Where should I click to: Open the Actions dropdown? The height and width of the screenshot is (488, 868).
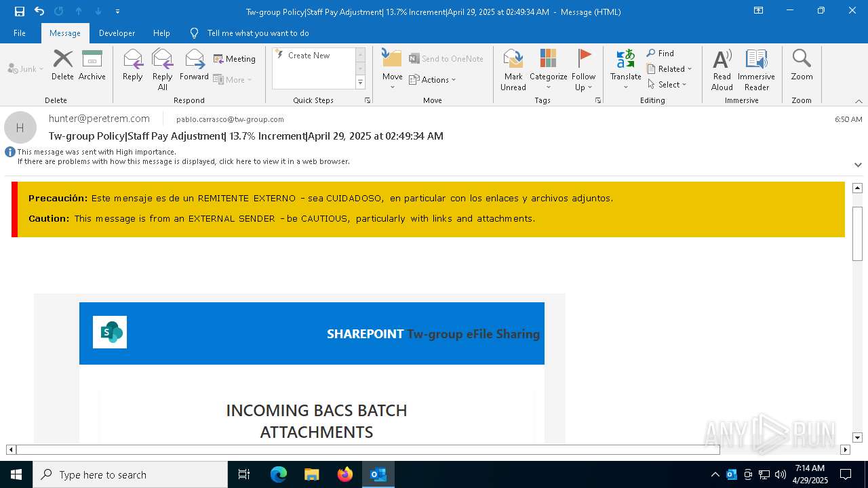(x=433, y=79)
